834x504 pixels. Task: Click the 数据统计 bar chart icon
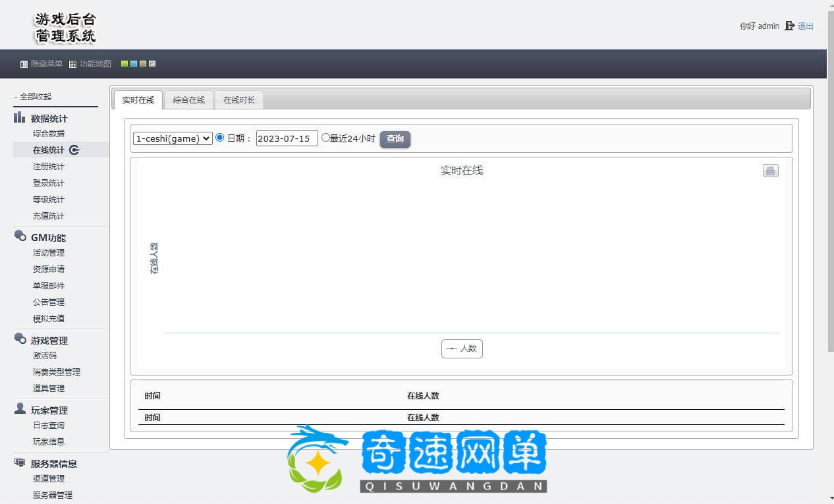[20, 118]
